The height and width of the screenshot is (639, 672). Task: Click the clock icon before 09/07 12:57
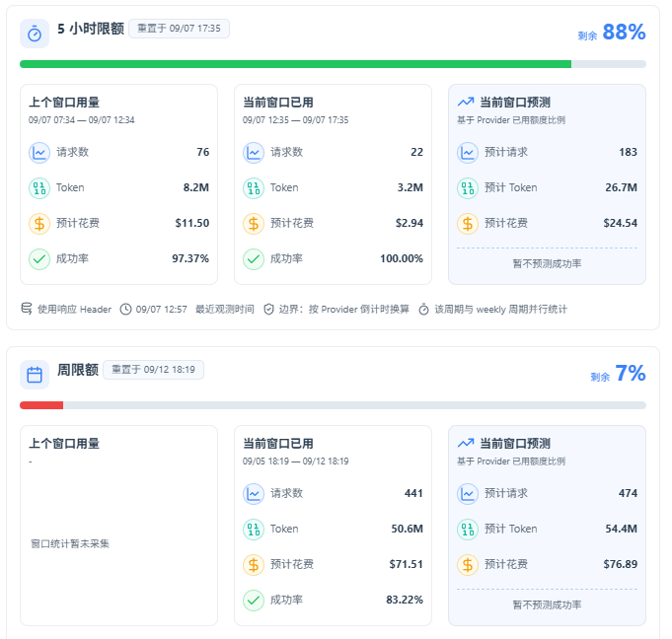click(x=125, y=309)
